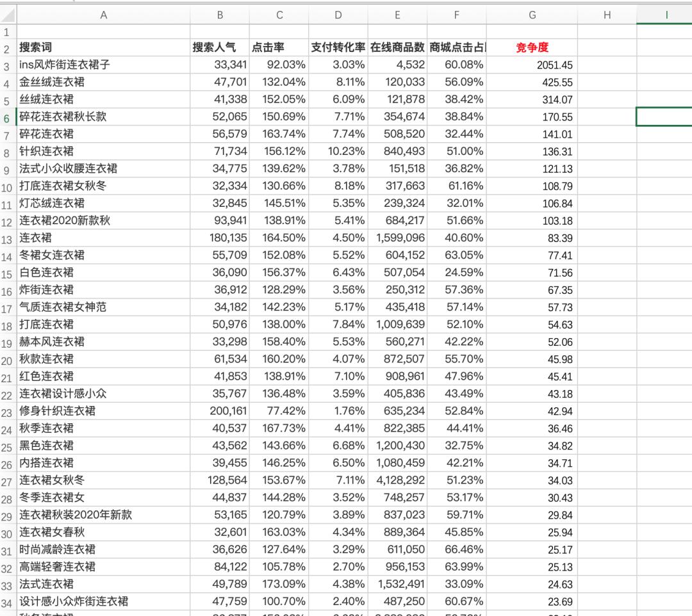The height and width of the screenshot is (616, 692).
Task: Click the 搜索词 header cell
Action: coord(103,47)
